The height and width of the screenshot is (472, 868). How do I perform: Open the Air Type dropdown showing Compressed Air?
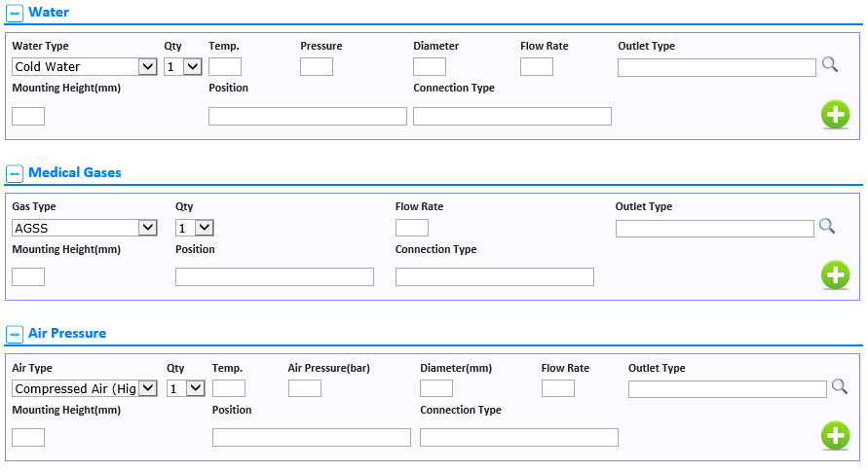click(85, 388)
